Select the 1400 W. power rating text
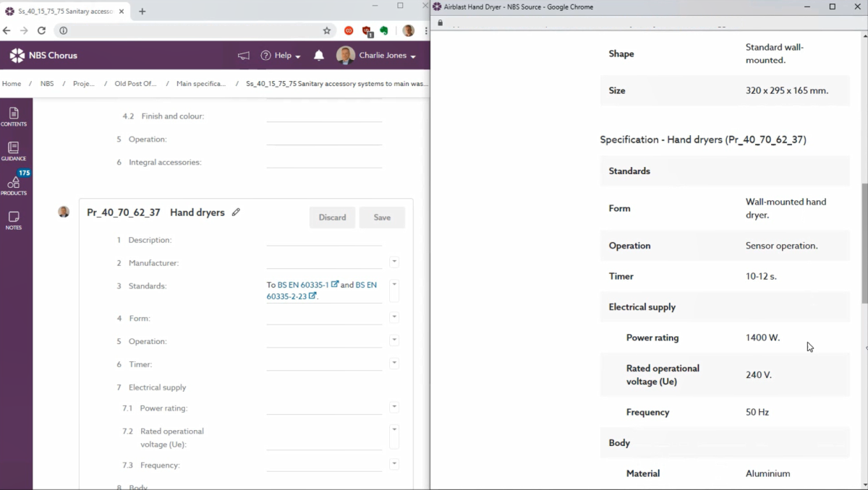Image resolution: width=868 pixels, height=490 pixels. pos(762,338)
